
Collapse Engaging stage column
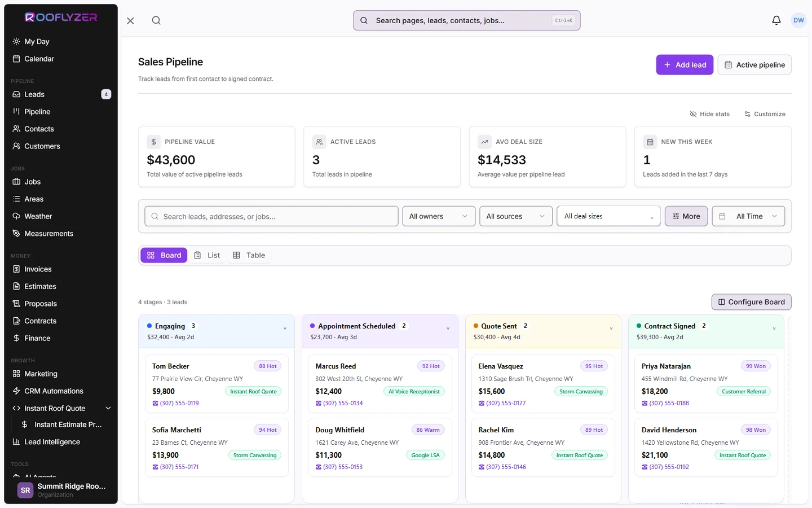click(x=285, y=329)
